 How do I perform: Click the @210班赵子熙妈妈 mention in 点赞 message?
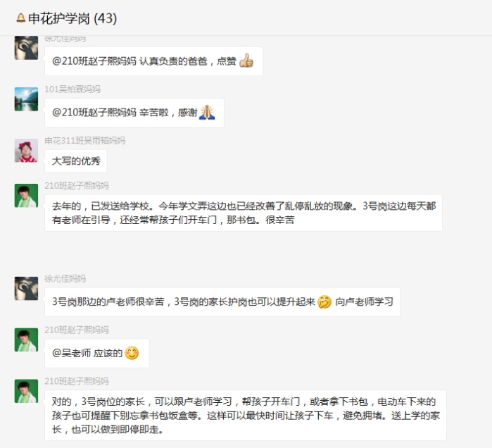(94, 61)
